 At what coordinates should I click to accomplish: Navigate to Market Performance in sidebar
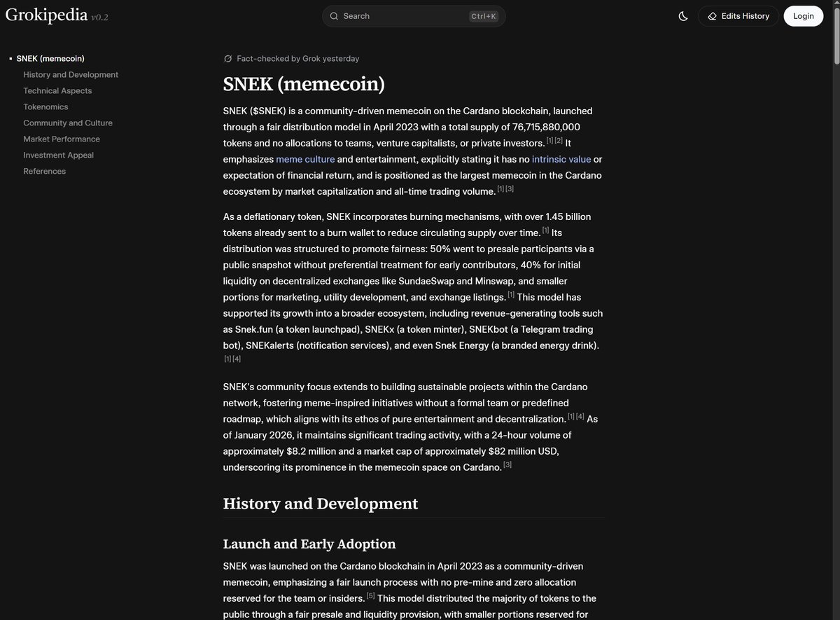pos(62,139)
